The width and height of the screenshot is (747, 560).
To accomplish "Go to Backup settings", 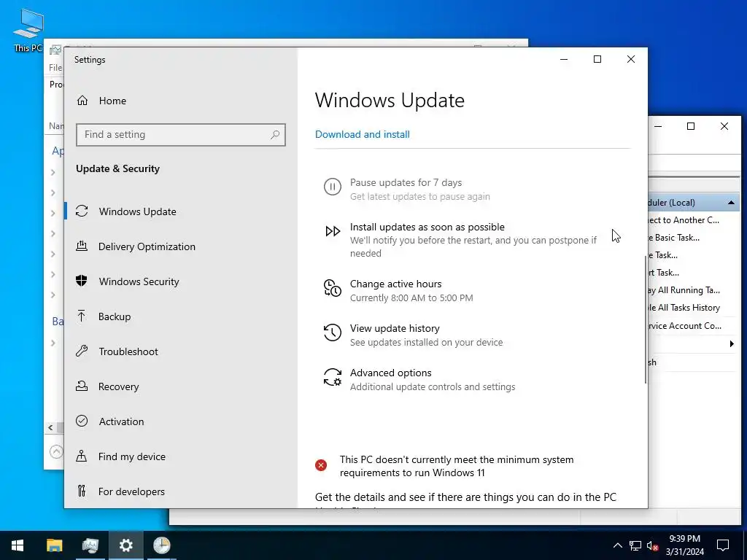I will [x=115, y=316].
